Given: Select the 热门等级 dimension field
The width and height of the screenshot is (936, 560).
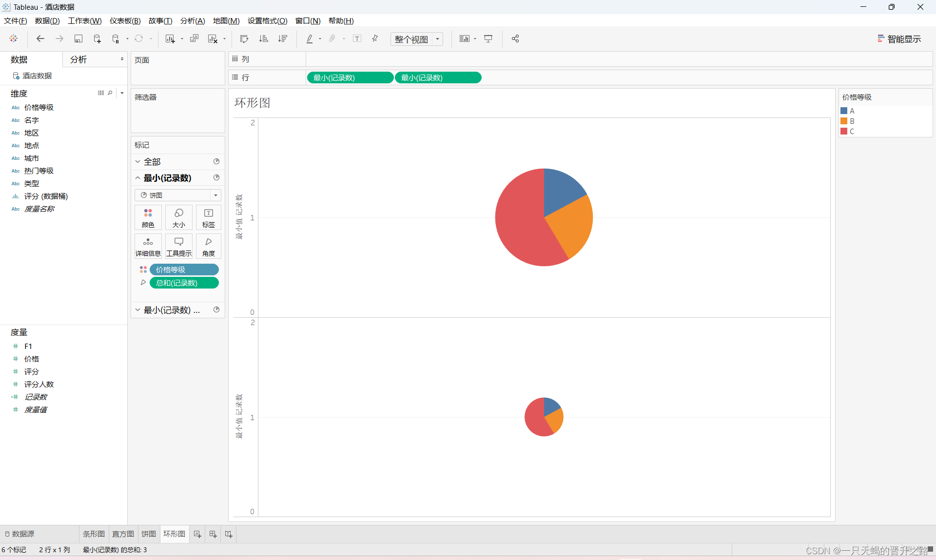Looking at the screenshot, I should coord(39,171).
